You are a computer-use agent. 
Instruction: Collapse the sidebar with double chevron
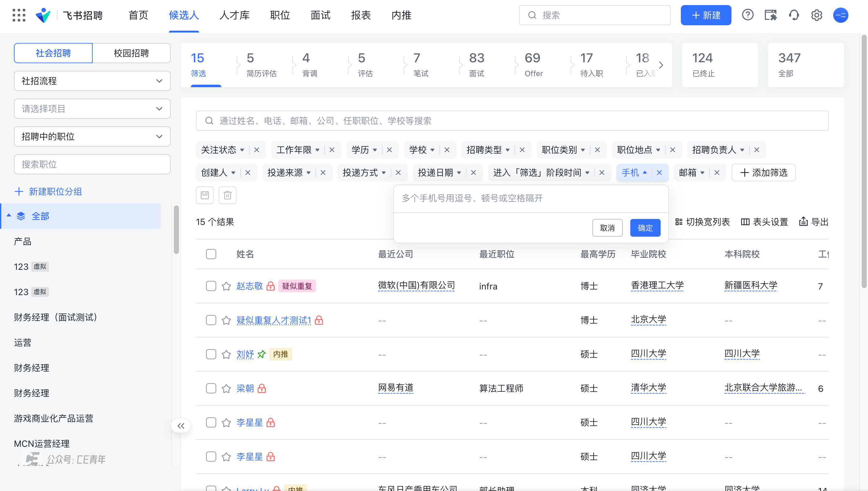181,426
